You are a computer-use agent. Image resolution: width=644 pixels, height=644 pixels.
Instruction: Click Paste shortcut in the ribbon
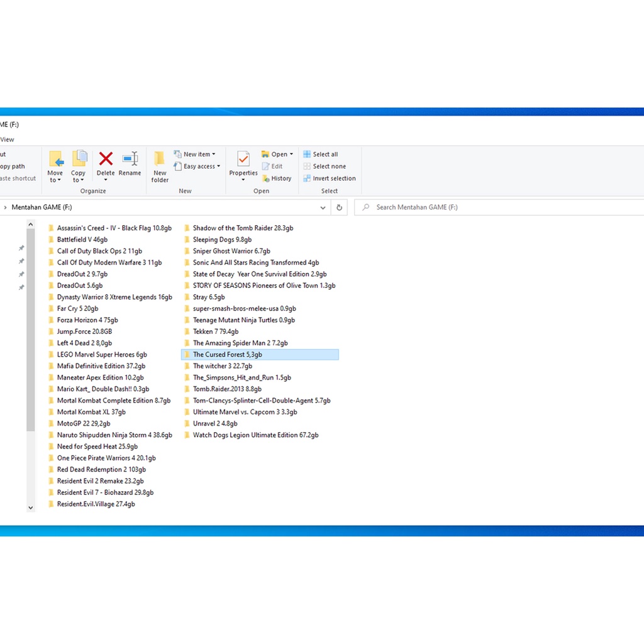click(18, 178)
